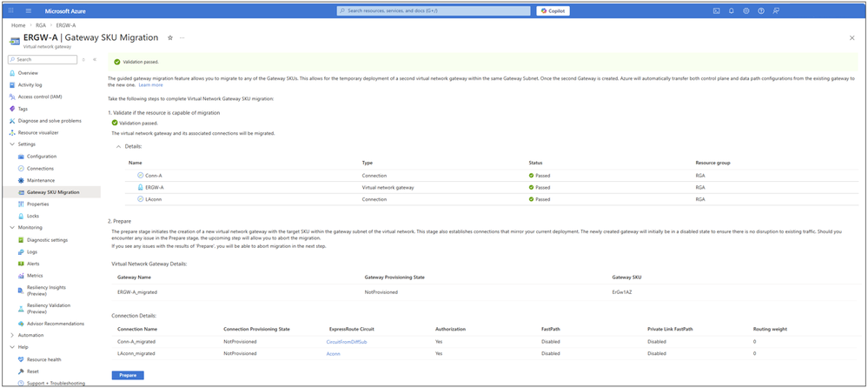Image resolution: width=868 pixels, height=388 pixels.
Task: Open Tags menu item
Action: point(23,109)
